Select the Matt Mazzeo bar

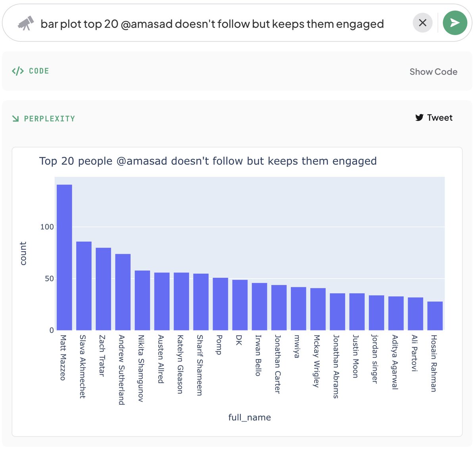pos(64,257)
